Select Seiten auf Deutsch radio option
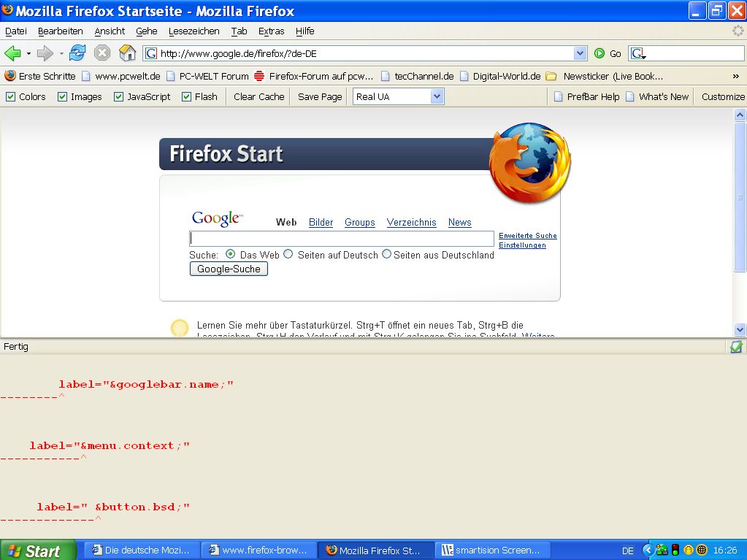The height and width of the screenshot is (560, 747). [x=288, y=254]
